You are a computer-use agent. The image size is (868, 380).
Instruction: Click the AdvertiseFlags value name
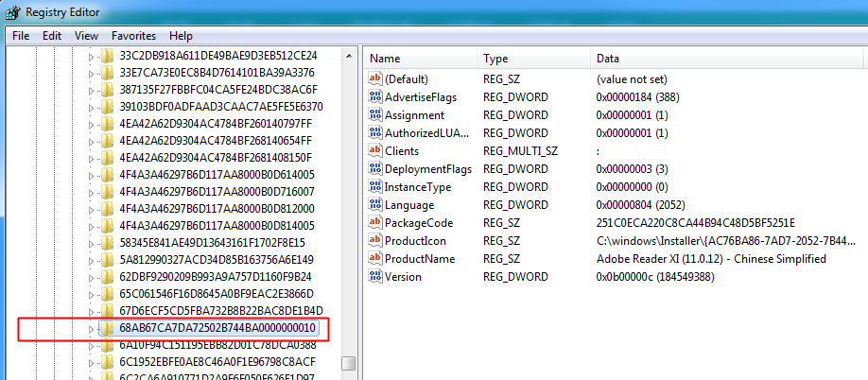tap(421, 97)
